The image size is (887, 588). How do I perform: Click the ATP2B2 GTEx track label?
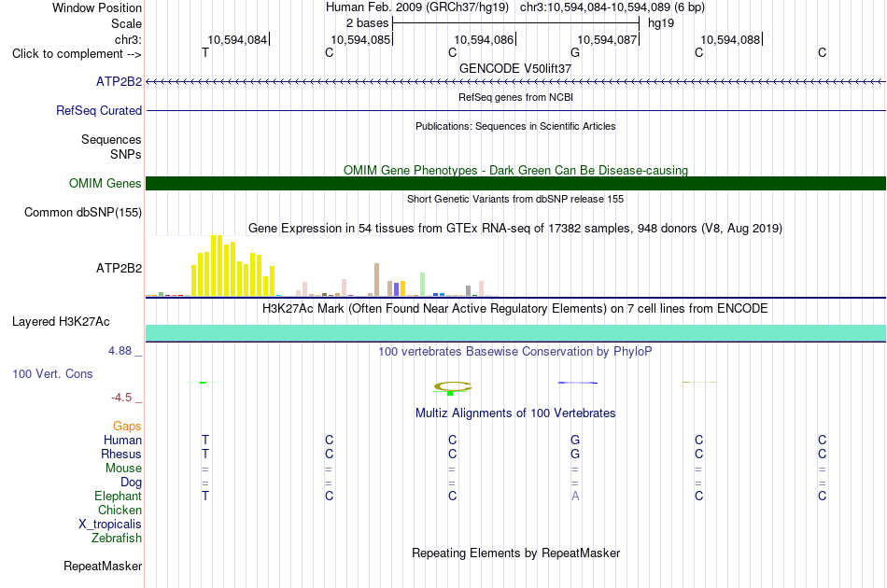click(x=119, y=268)
